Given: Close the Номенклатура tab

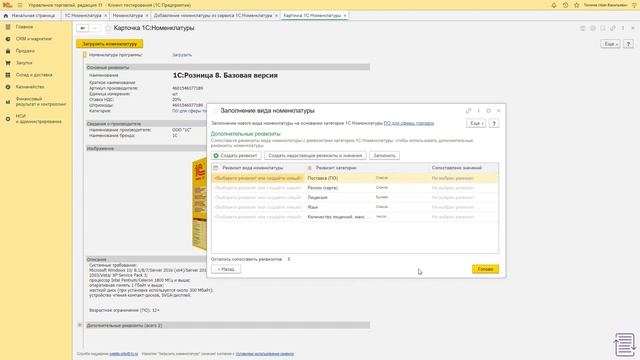Looking at the screenshot, I should (x=147, y=16).
